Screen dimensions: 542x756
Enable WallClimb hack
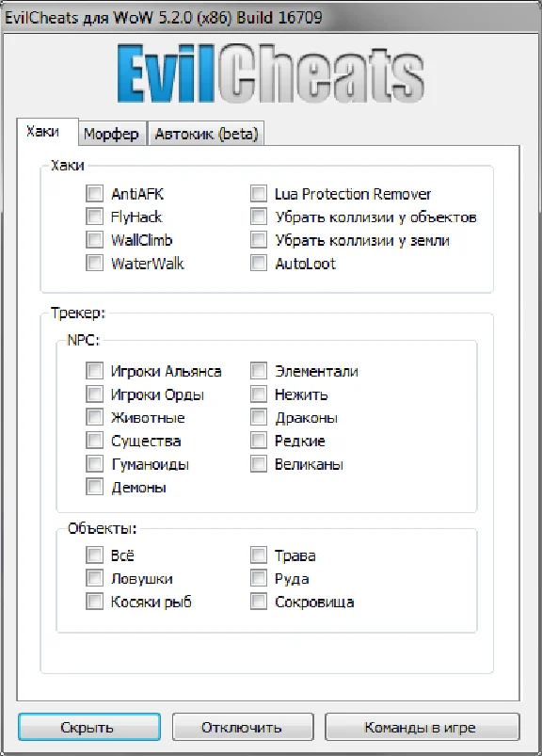tap(94, 240)
